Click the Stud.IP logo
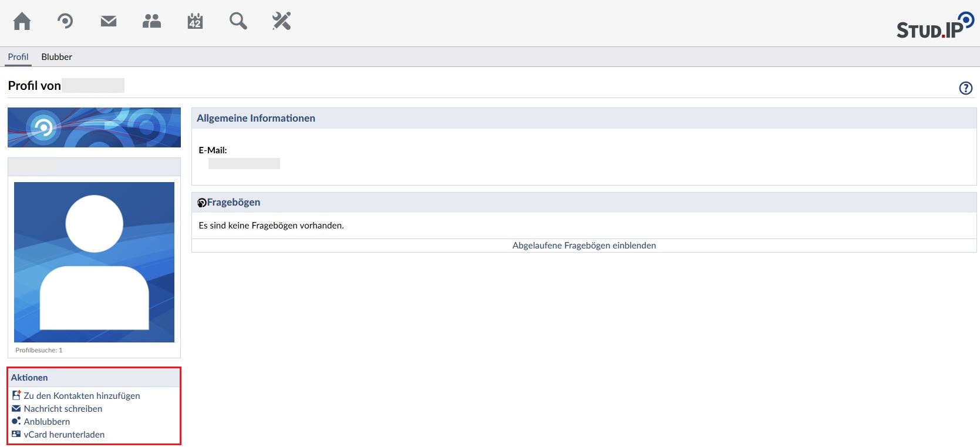Viewport: 980px width, 447px height. pyautogui.click(x=934, y=26)
